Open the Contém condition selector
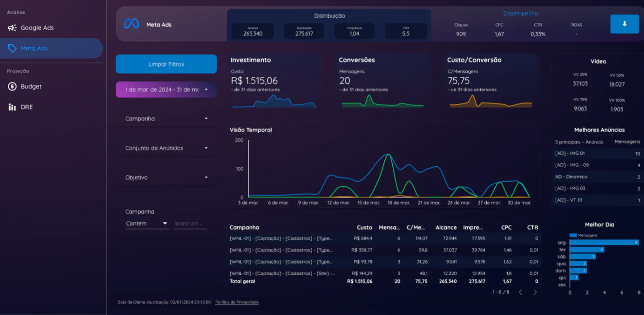 [x=147, y=223]
